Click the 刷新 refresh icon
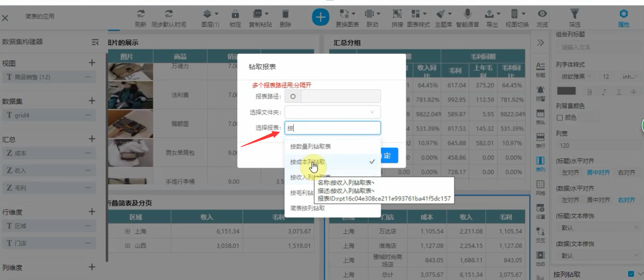The width and height of the screenshot is (644, 280). point(141,14)
